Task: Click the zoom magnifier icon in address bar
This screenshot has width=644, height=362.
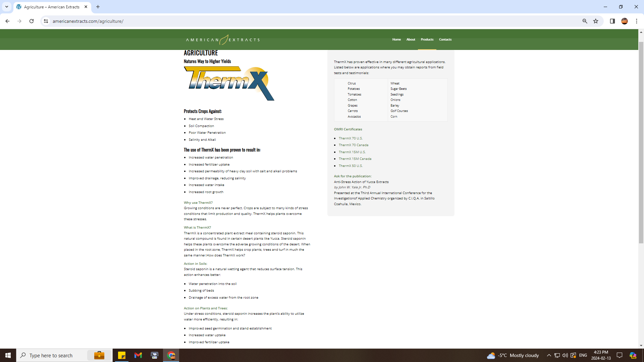Action: [585, 21]
